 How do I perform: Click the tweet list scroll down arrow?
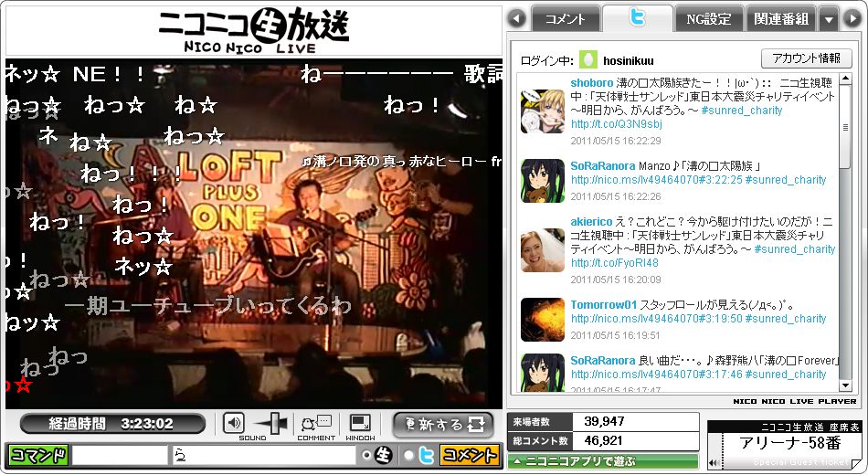tap(845, 385)
